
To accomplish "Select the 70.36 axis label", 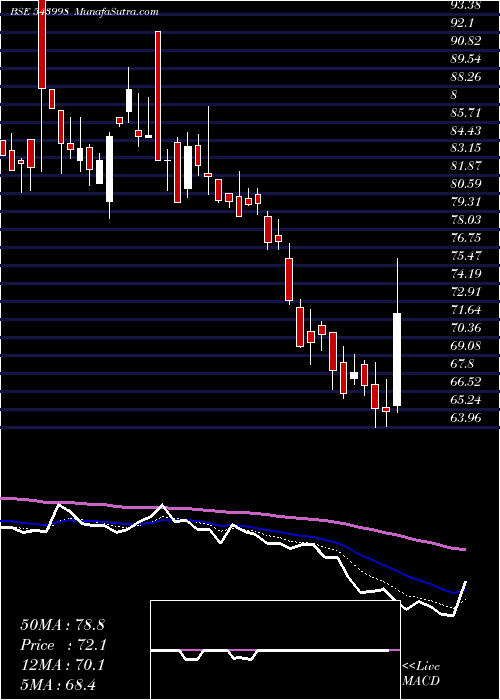I will point(467,328).
